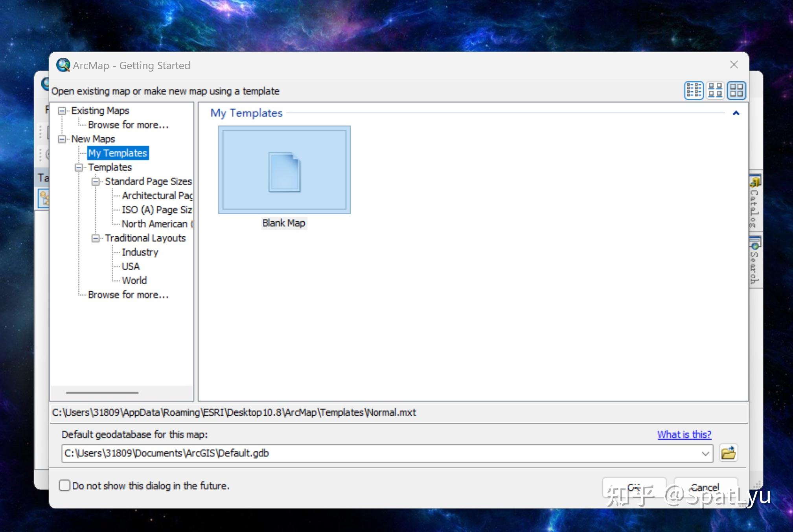
Task: Click the Traditional Layouts label
Action: 145,238
